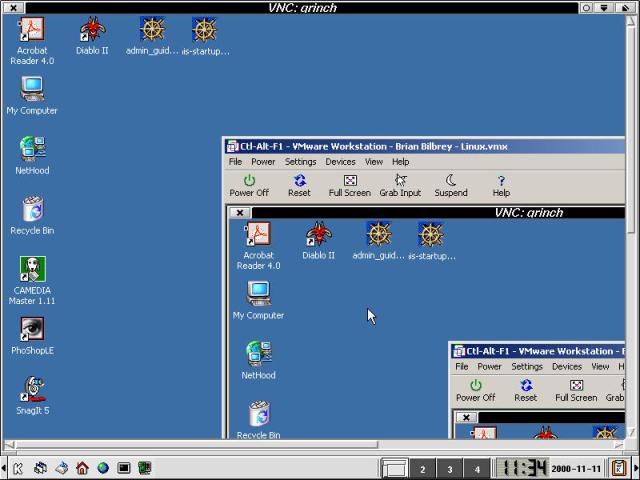
Task: Click the 2000-11-11 date display
Action: pos(576,469)
